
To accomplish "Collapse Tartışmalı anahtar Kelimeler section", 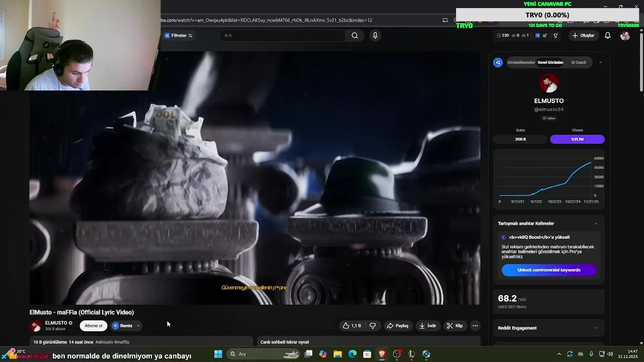I will click(x=596, y=223).
